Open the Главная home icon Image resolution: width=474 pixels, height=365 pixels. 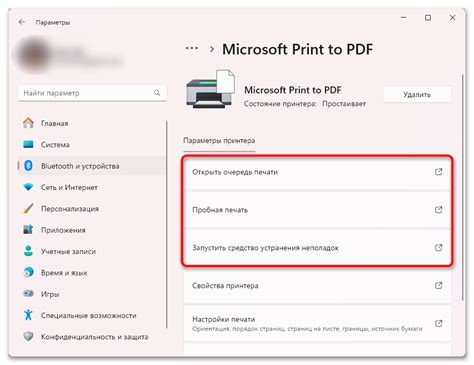point(28,123)
